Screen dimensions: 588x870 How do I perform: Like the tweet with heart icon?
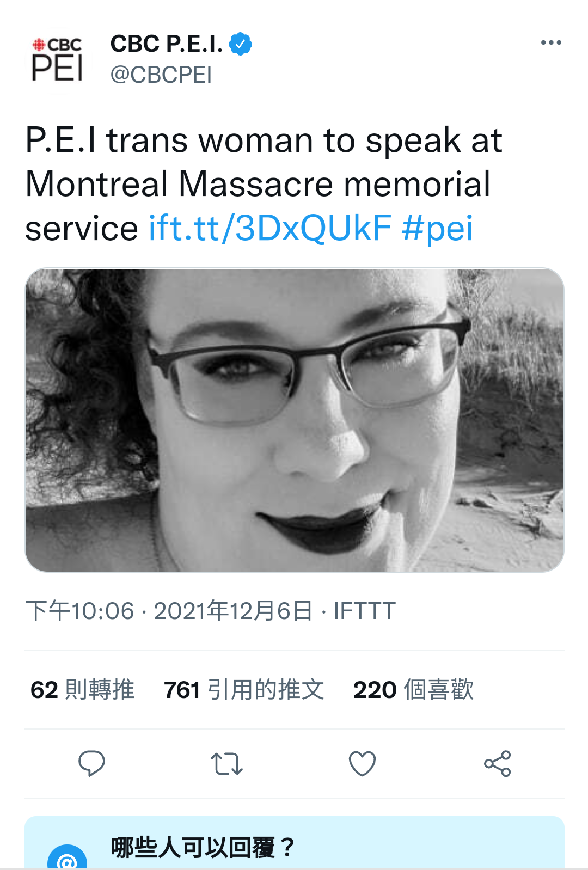point(362,763)
